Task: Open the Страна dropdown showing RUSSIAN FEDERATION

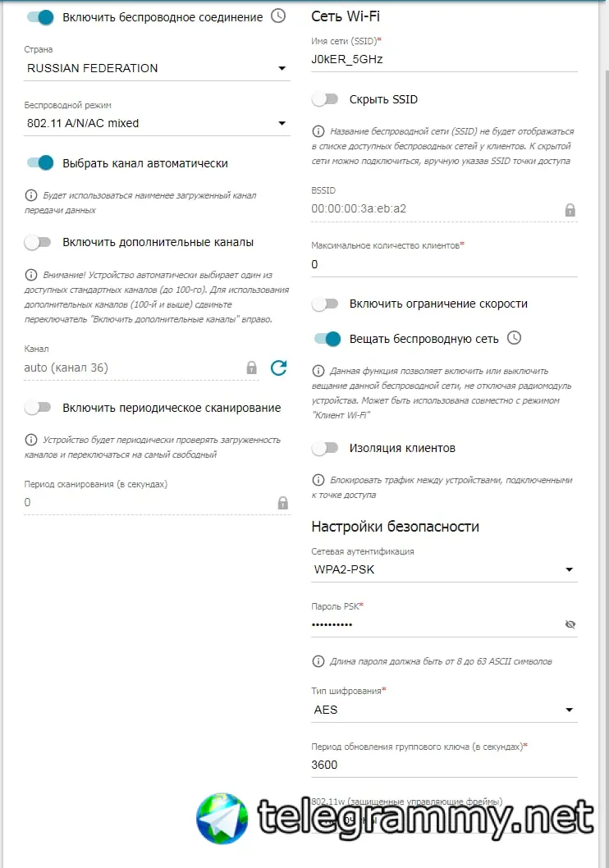Action: [x=157, y=68]
